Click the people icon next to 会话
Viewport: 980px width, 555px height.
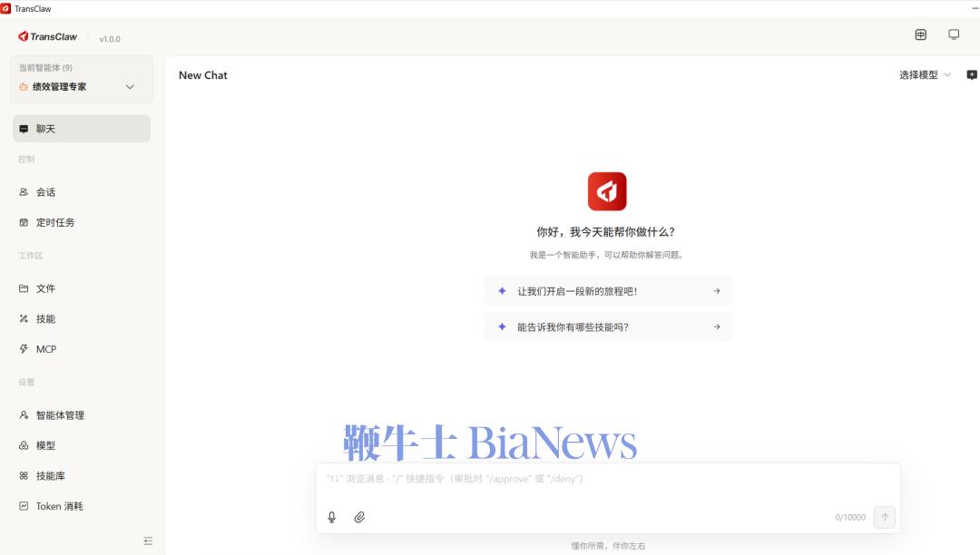click(x=24, y=191)
